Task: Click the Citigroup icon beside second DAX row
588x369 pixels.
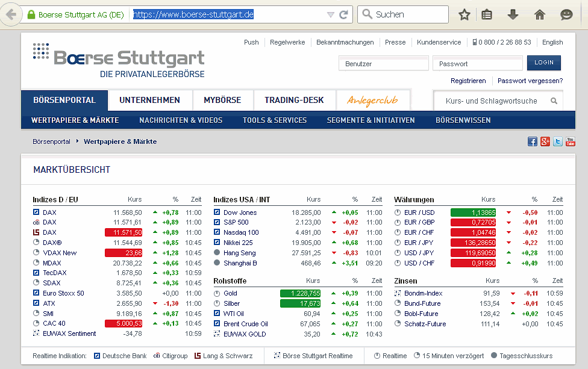Action: pyautogui.click(x=36, y=222)
